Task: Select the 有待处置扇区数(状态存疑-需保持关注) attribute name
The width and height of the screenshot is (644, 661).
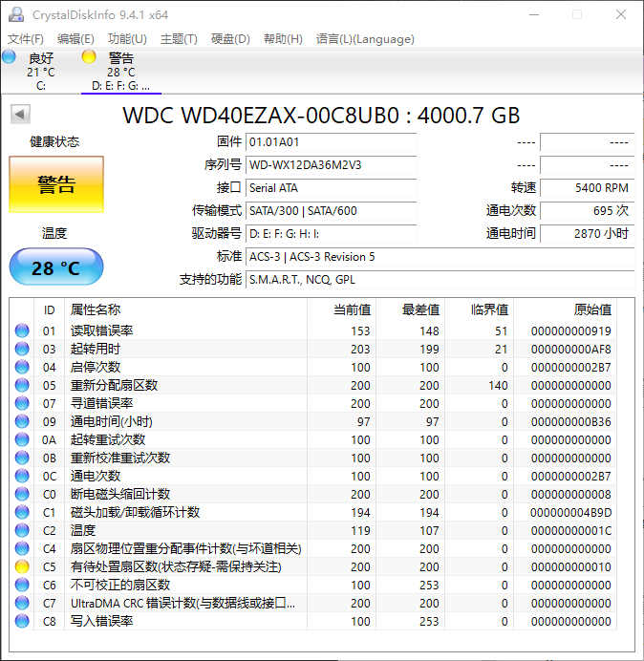Action: [176, 566]
